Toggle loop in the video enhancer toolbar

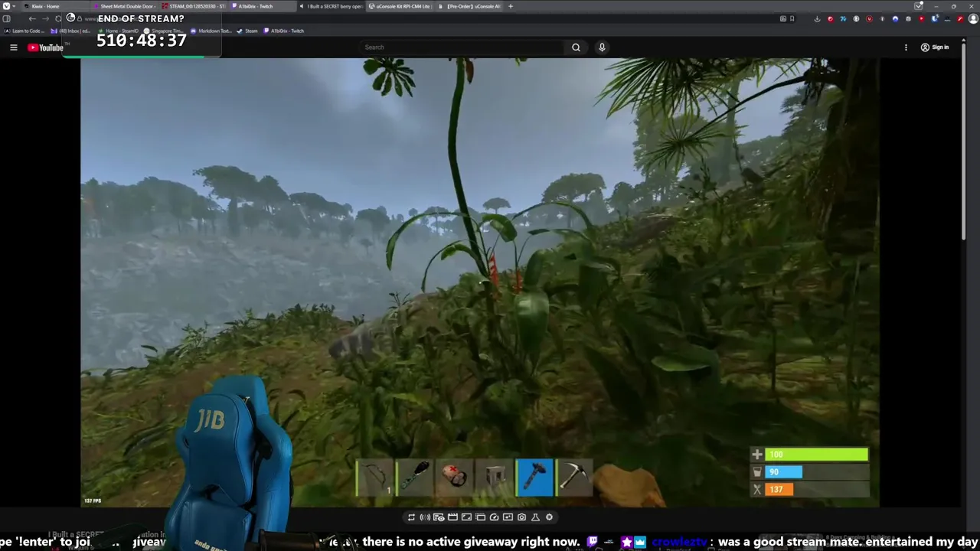[x=411, y=517]
